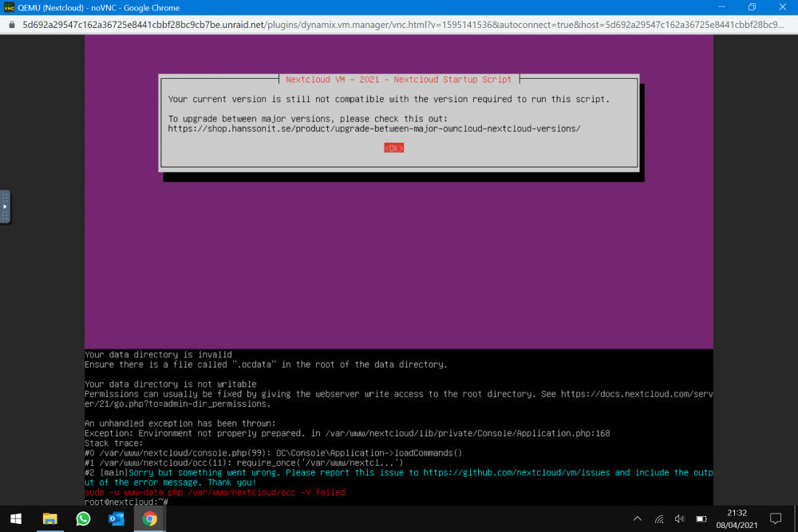This screenshot has height=532, width=798.
Task: Click the 'Nextcloud Startup Script' dialog title
Action: click(398, 79)
